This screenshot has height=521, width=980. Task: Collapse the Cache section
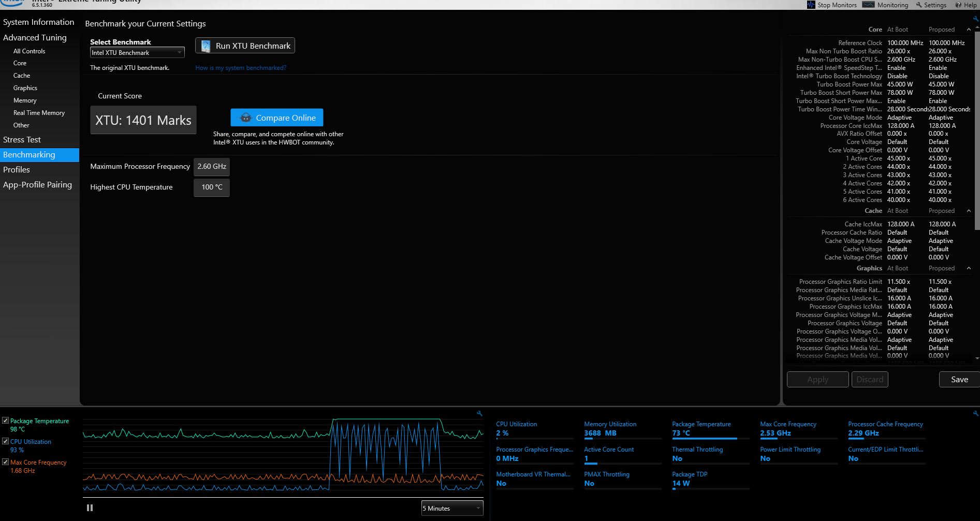tap(969, 211)
